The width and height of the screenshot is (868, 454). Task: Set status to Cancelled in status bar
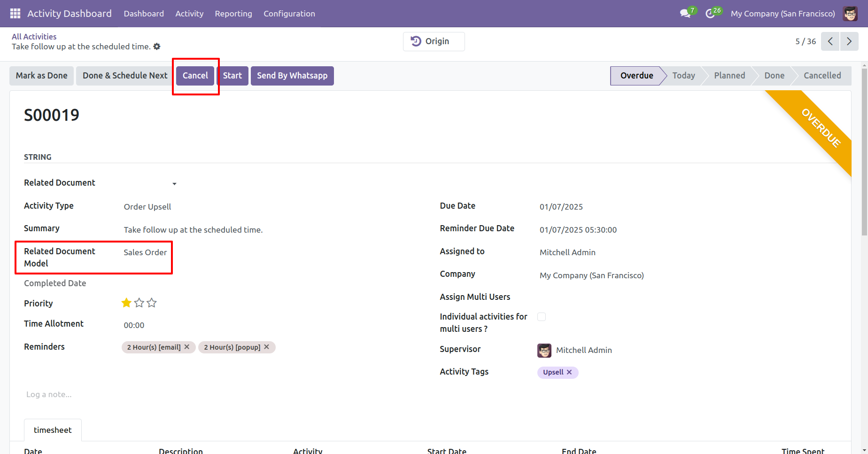(x=822, y=76)
